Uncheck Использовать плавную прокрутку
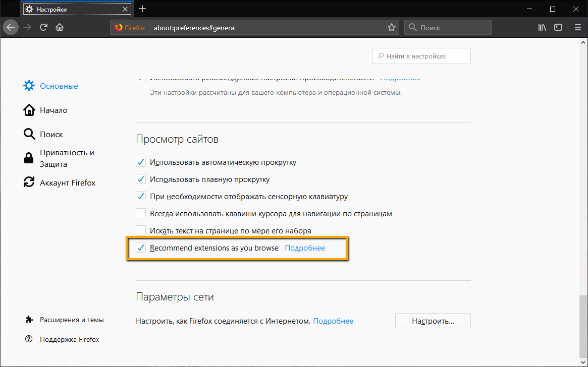 pyautogui.click(x=141, y=179)
